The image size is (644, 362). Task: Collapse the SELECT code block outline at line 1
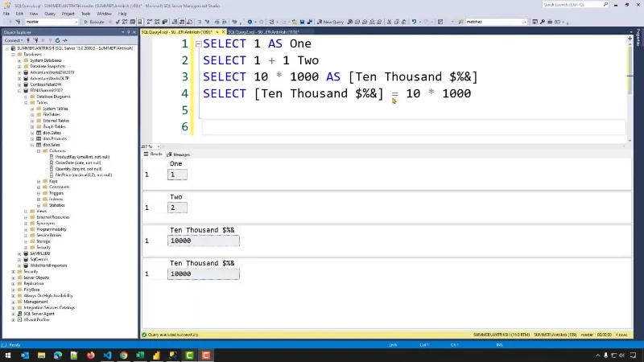coord(198,44)
